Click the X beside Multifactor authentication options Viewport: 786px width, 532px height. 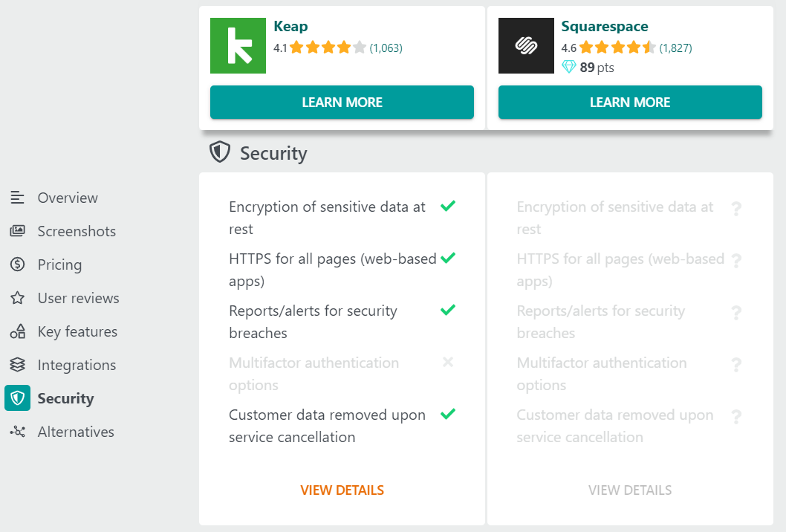447,363
